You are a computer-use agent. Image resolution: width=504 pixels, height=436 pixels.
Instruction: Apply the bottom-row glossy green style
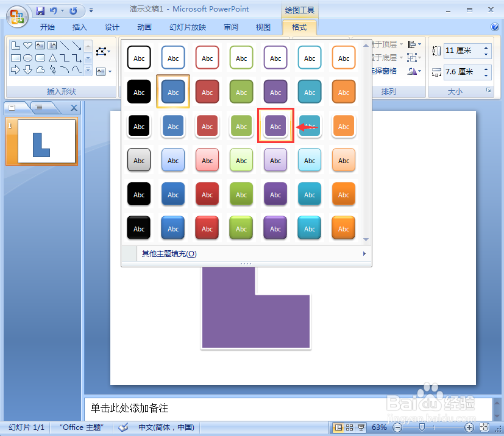point(241,228)
